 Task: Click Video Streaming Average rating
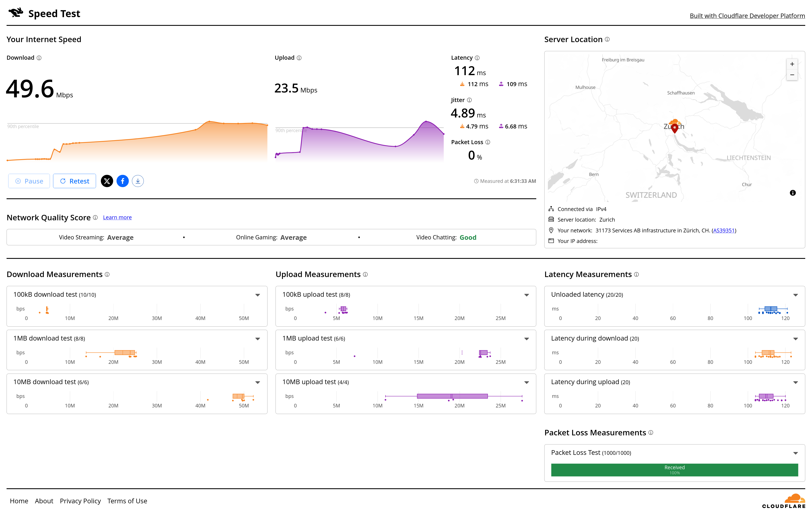(96, 237)
